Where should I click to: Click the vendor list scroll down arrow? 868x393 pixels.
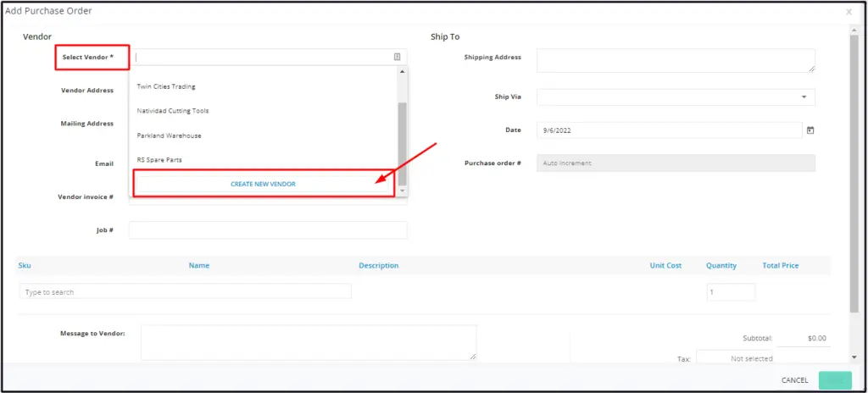click(x=403, y=191)
